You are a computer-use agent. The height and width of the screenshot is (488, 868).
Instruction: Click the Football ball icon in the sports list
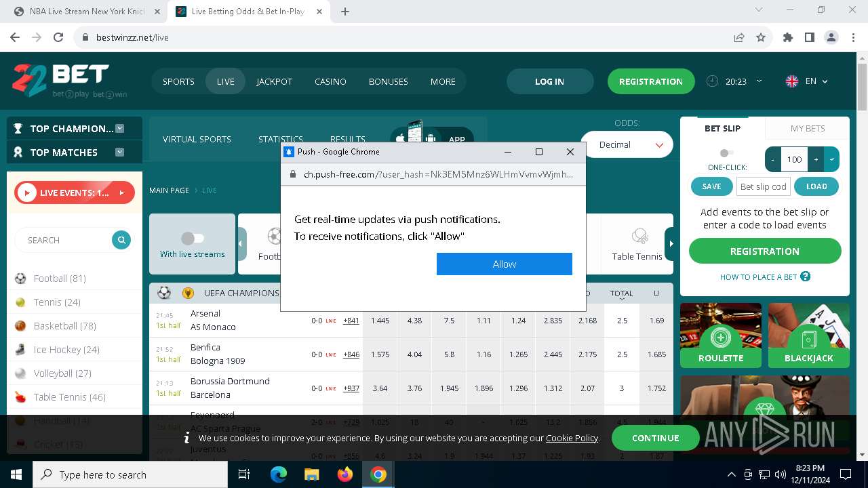pos(20,279)
